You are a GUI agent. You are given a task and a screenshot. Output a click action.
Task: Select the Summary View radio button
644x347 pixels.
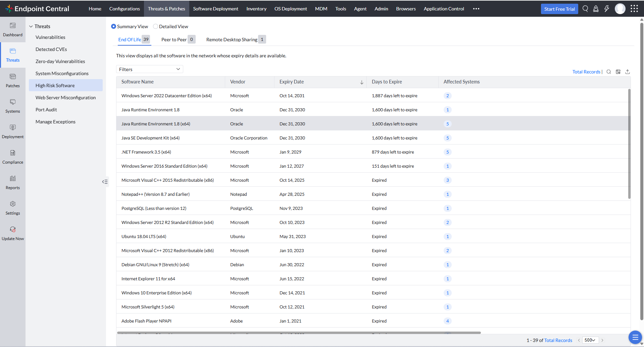point(113,26)
